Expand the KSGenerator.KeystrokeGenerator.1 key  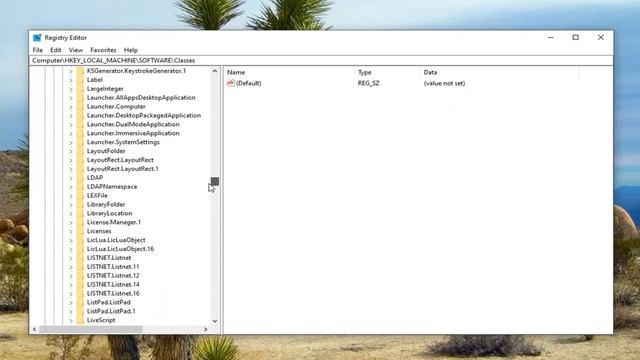coord(71,71)
